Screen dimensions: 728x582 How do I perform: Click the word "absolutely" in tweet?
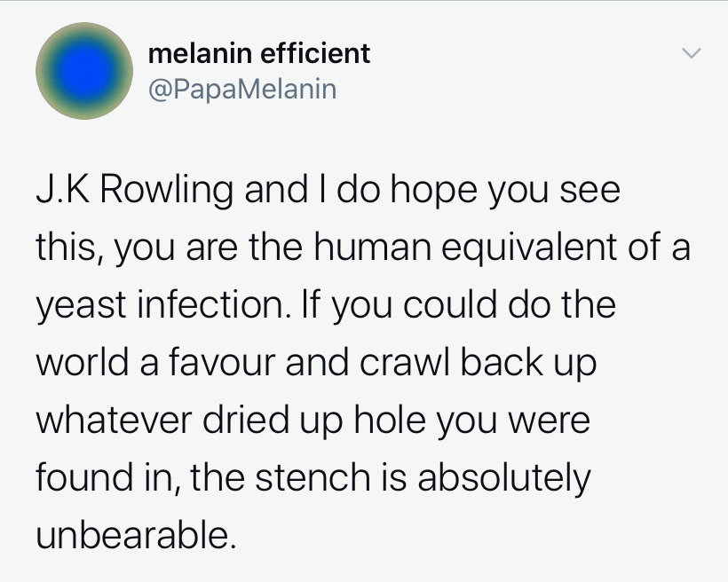pyautogui.click(x=503, y=478)
